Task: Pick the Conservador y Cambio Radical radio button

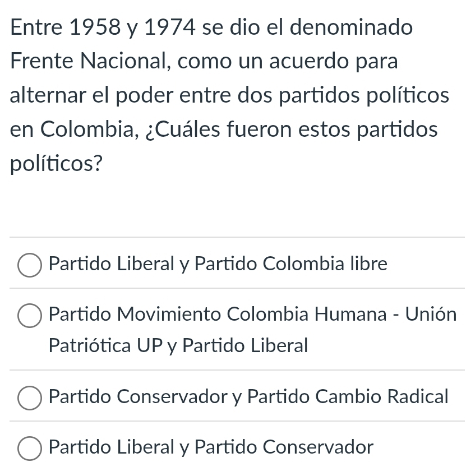Action: [30, 398]
